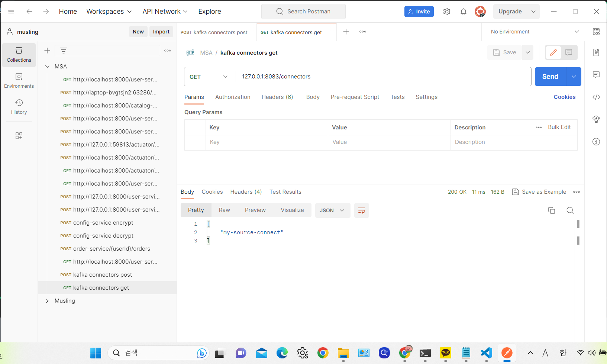Open Visual Studio Code from taskbar
Image resolution: width=607 pixels, height=364 pixels.
tap(486, 353)
